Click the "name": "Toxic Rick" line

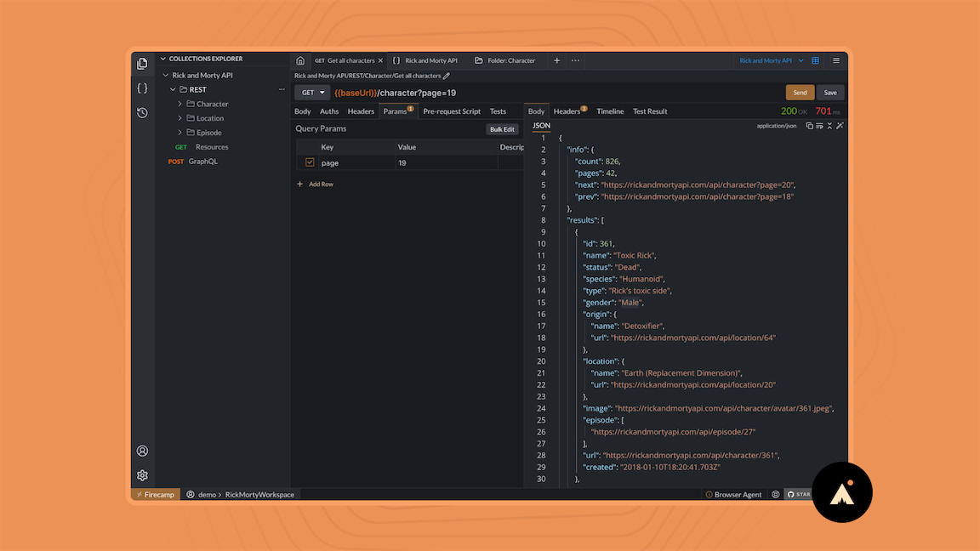coord(618,255)
